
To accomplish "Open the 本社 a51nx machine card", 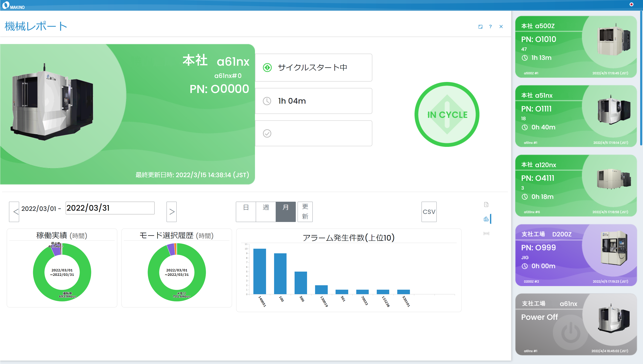I will [576, 116].
